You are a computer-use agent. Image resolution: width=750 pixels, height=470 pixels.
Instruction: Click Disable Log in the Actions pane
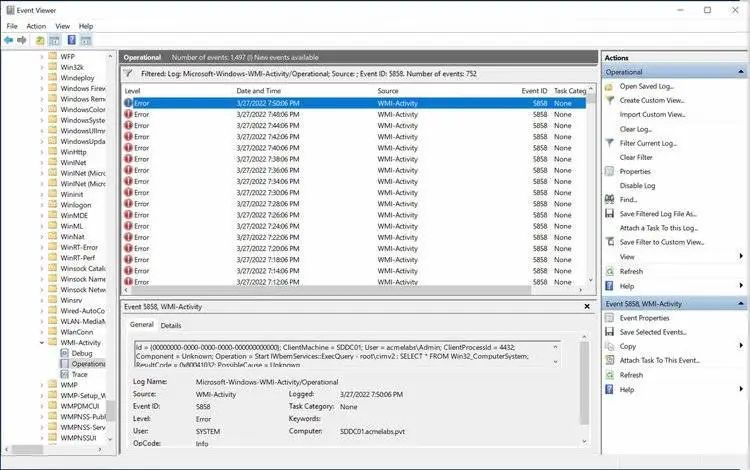tap(636, 186)
